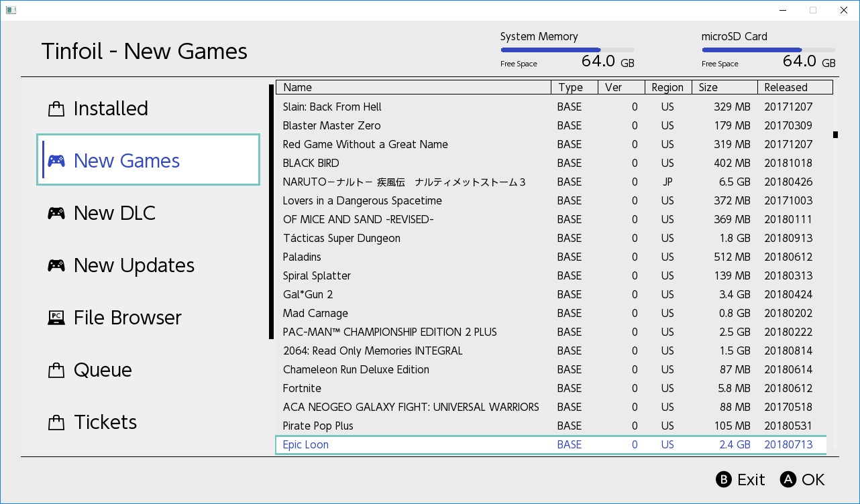Sort by the Name column header
Screen dimensions: 860x504
413,87
